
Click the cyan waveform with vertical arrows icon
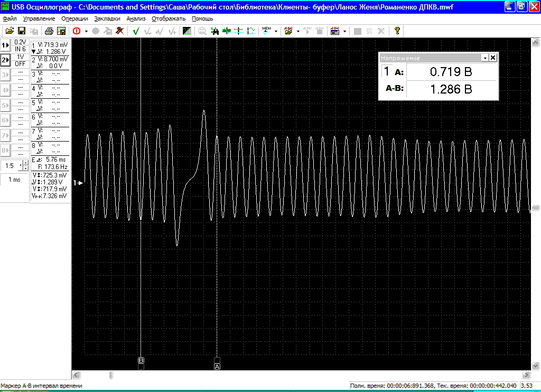[x=251, y=31]
